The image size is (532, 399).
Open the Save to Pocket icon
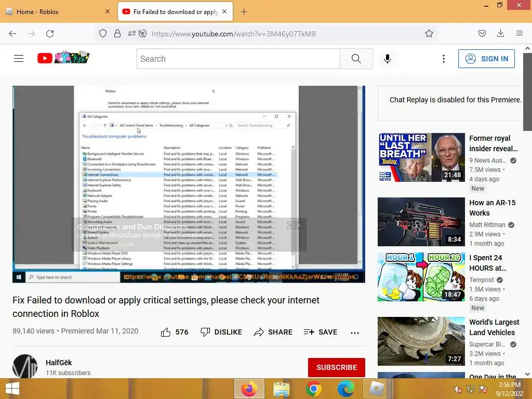(482, 33)
